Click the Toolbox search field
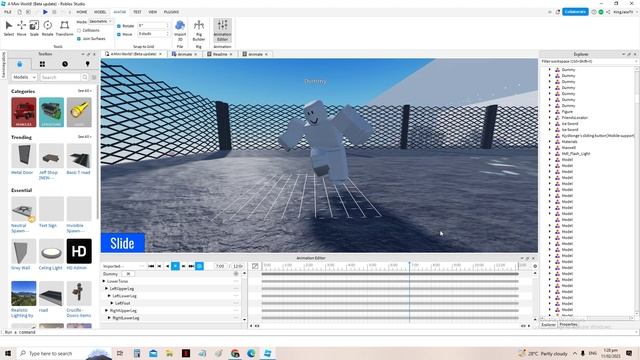This screenshot has width=640, height=360. [60, 77]
